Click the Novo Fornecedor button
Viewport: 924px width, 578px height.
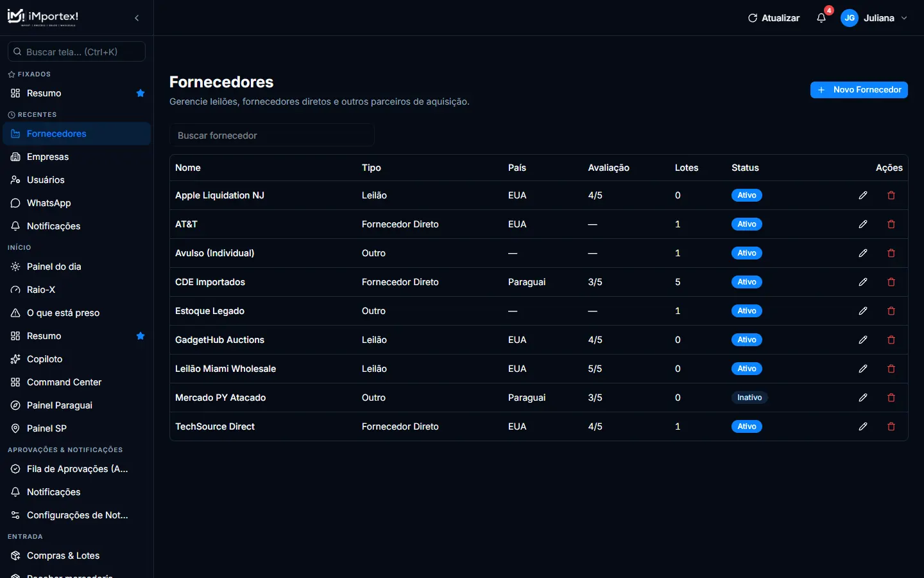point(859,90)
